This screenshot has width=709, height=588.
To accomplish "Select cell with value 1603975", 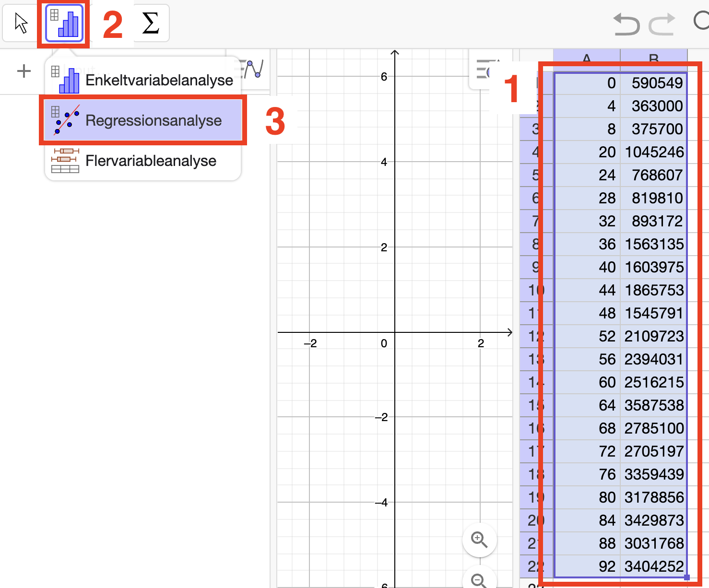I will click(653, 267).
